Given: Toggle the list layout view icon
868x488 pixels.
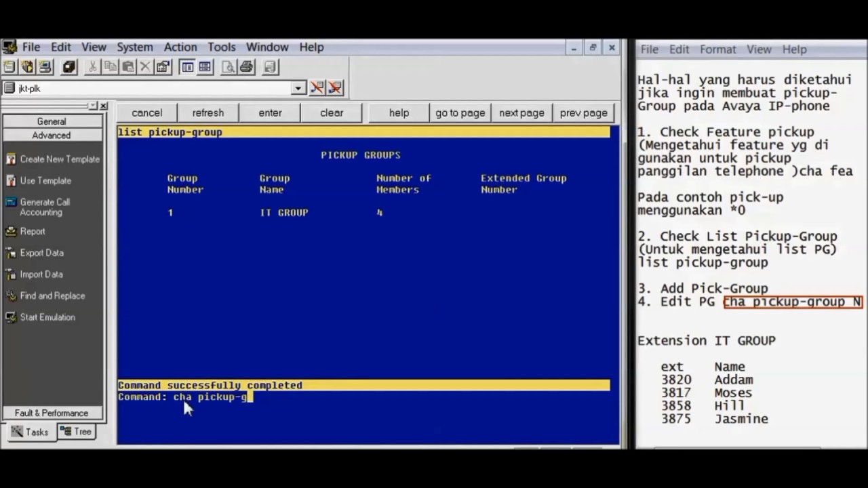Looking at the screenshot, I should point(205,66).
